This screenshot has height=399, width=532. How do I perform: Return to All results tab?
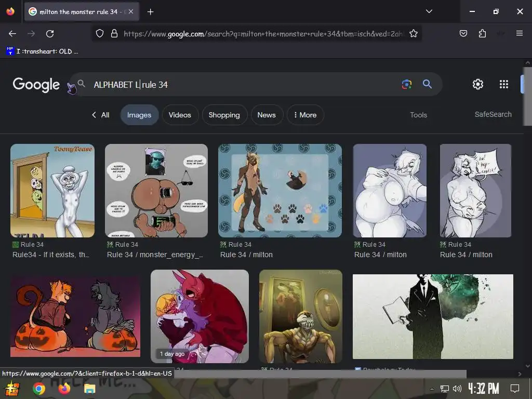click(x=101, y=115)
